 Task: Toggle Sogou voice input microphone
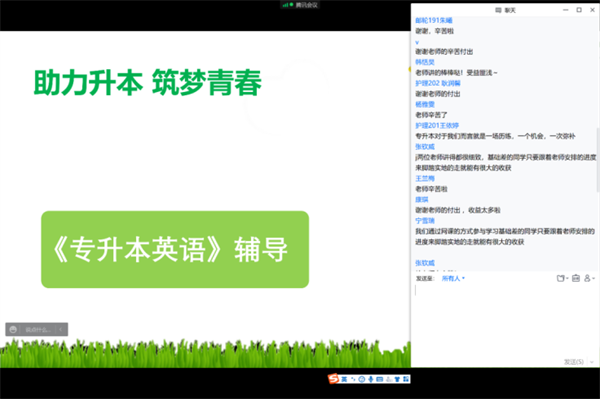point(370,379)
